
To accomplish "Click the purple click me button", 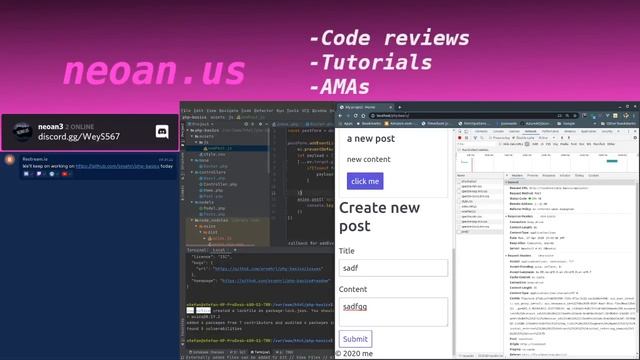I will [365, 181].
